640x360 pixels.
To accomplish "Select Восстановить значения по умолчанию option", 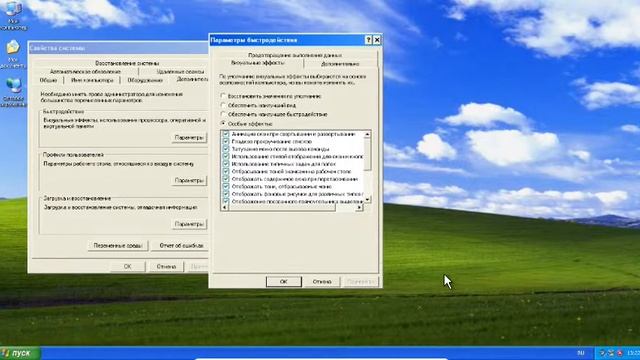I will [x=272, y=96].
